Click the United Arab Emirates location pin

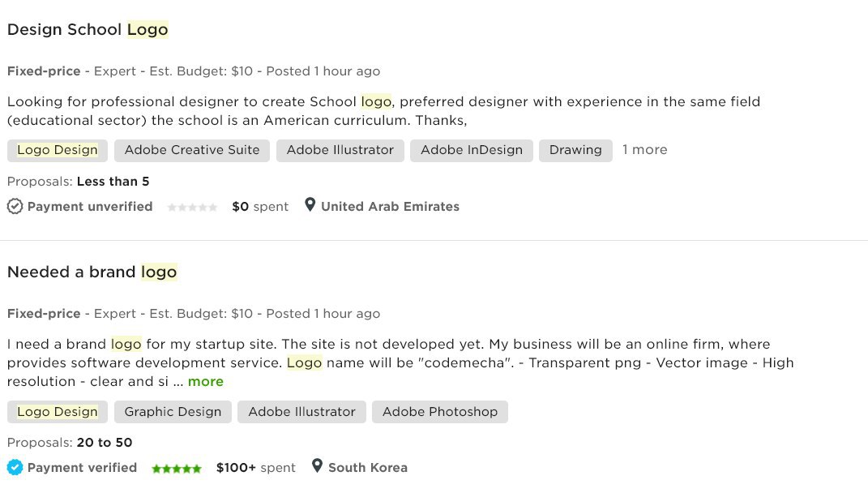310,205
